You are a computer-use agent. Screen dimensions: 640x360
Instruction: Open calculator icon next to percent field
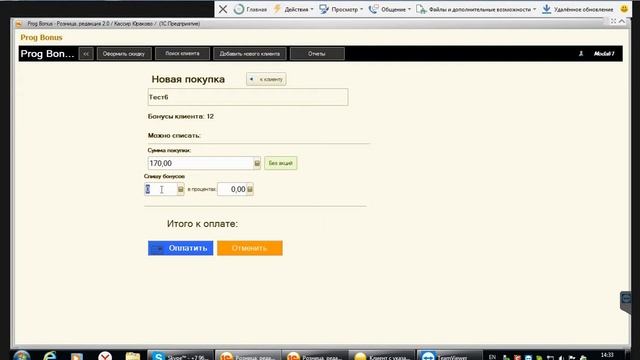(250, 189)
